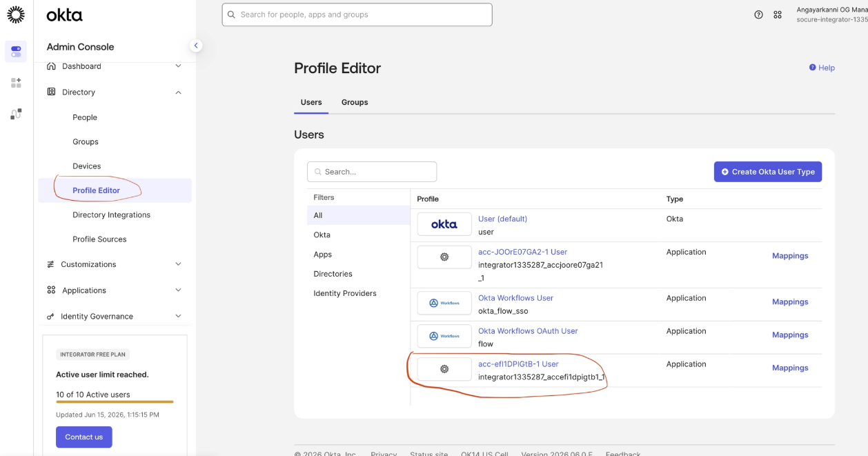Open the acc-efI1DPiGtB-1 User profile link
868x456 pixels.
coord(518,364)
